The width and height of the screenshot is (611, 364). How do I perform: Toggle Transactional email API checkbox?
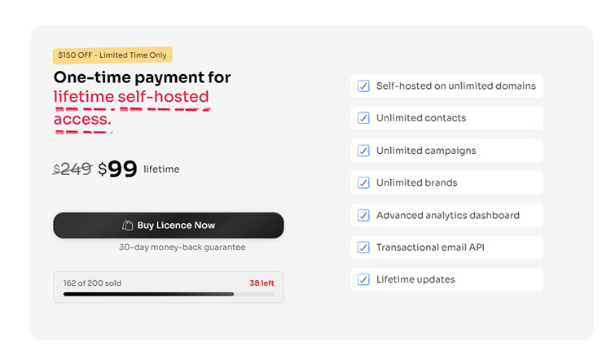tap(363, 248)
